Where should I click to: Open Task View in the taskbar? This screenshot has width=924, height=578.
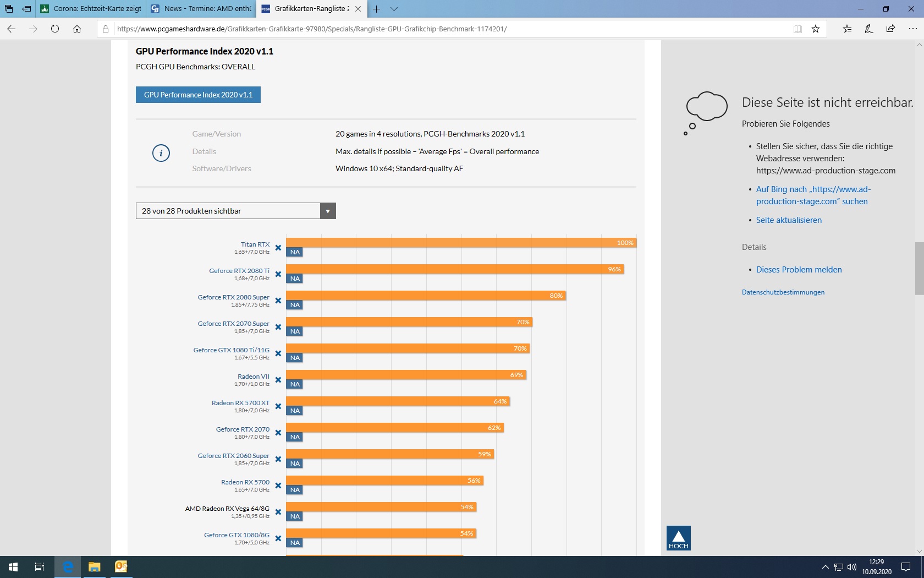pyautogui.click(x=40, y=567)
